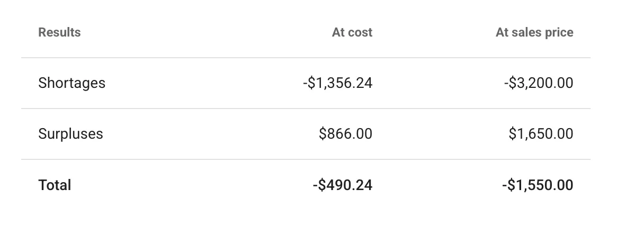The image size is (644, 234).
Task: Click the Results column header
Action: click(59, 32)
